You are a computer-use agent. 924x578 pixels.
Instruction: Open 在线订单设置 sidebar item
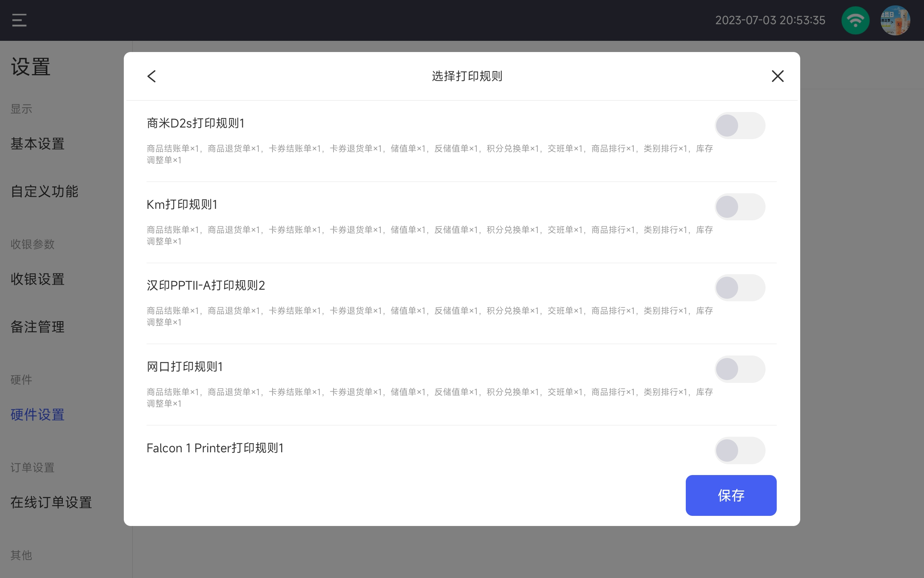[51, 502]
